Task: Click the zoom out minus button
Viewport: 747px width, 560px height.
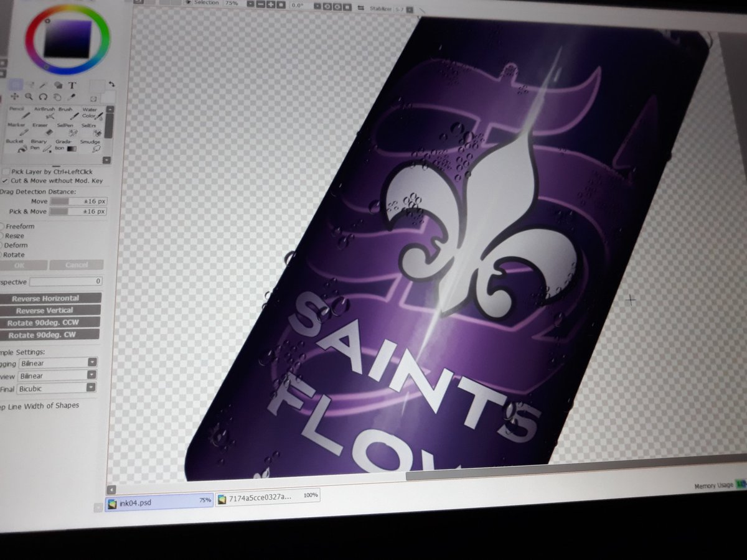Action: click(x=261, y=4)
